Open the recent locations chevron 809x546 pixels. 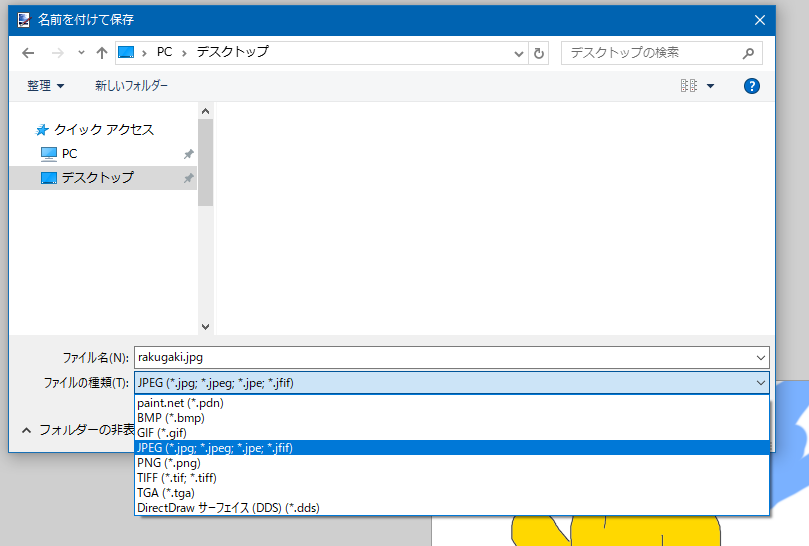(81, 53)
